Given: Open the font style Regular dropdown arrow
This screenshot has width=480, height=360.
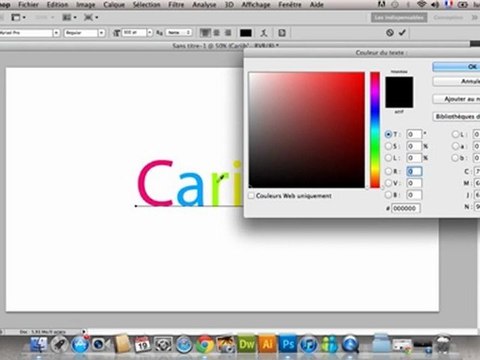Looking at the screenshot, I should pos(101,33).
